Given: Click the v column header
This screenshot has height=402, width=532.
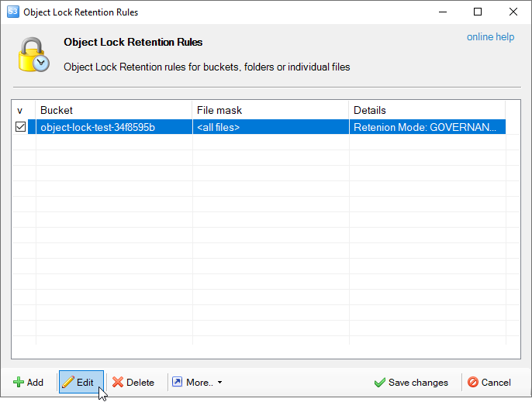Looking at the screenshot, I should [x=24, y=110].
